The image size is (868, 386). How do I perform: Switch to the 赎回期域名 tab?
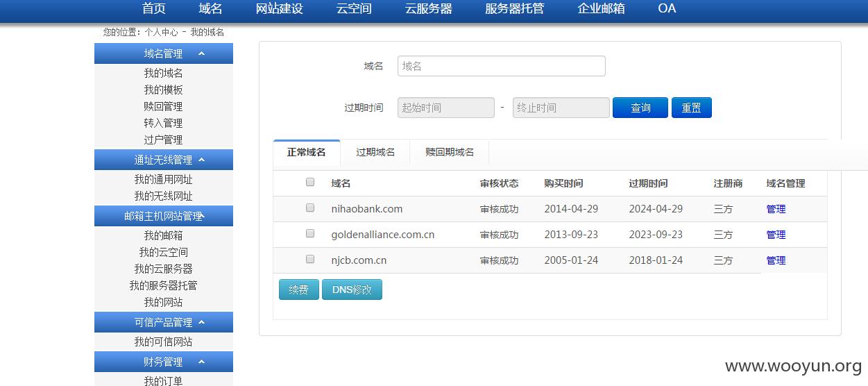[x=450, y=152]
